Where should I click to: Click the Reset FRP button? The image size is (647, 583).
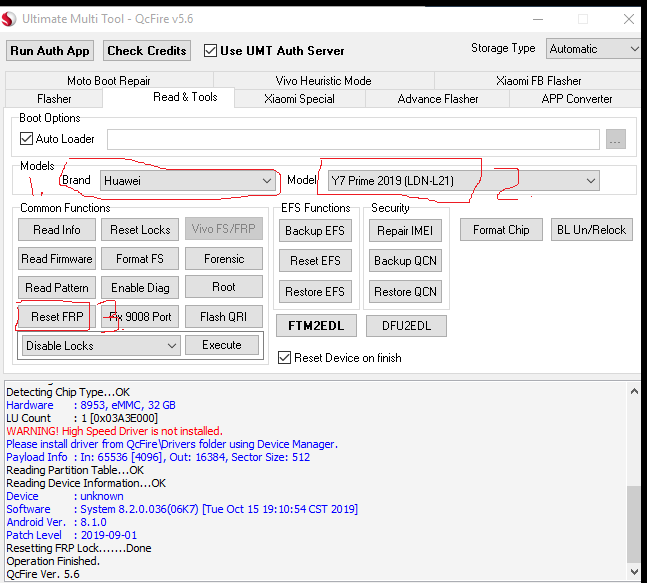[x=57, y=316]
